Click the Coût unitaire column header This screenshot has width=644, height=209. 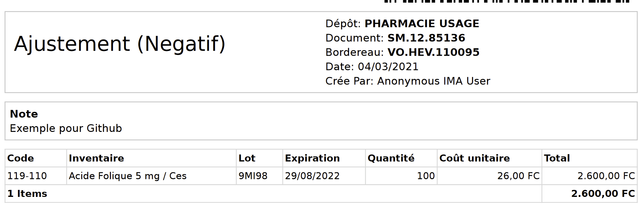click(475, 158)
